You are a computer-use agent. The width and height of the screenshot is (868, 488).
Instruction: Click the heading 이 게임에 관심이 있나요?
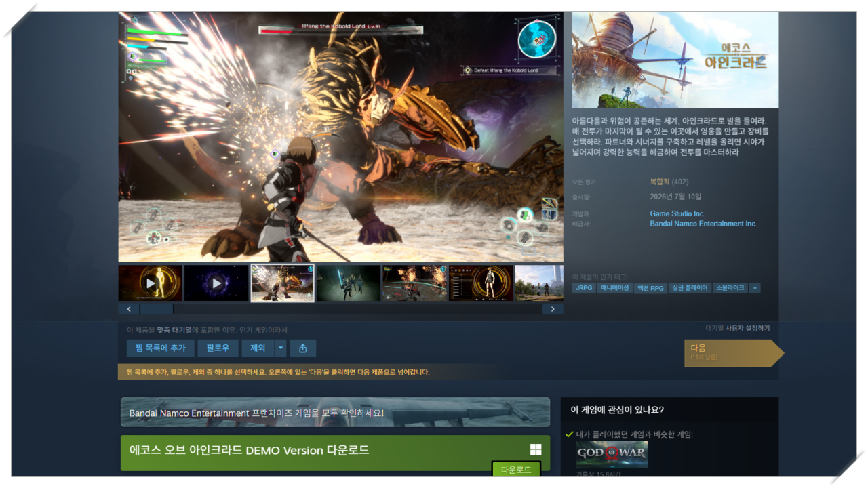coord(617,410)
